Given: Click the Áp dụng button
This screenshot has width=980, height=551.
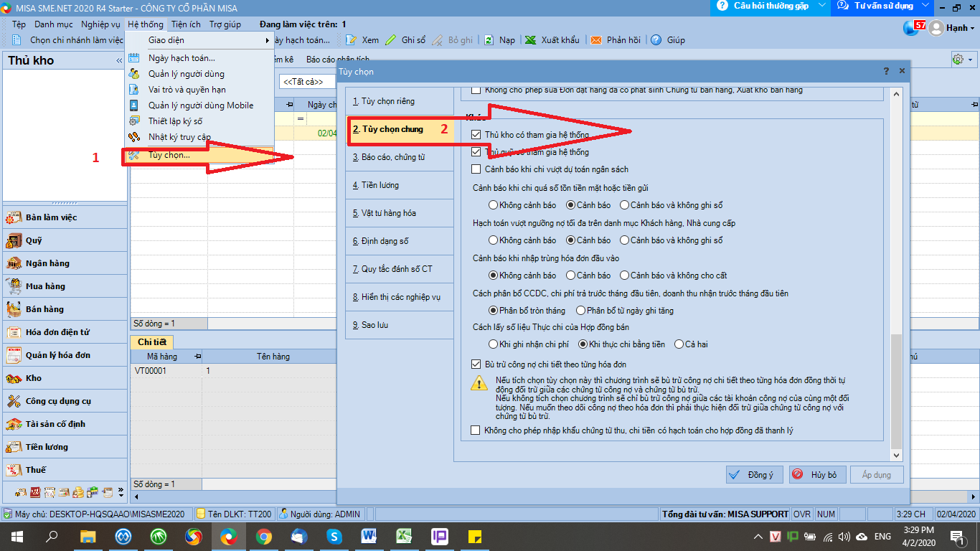Looking at the screenshot, I should coord(877,475).
